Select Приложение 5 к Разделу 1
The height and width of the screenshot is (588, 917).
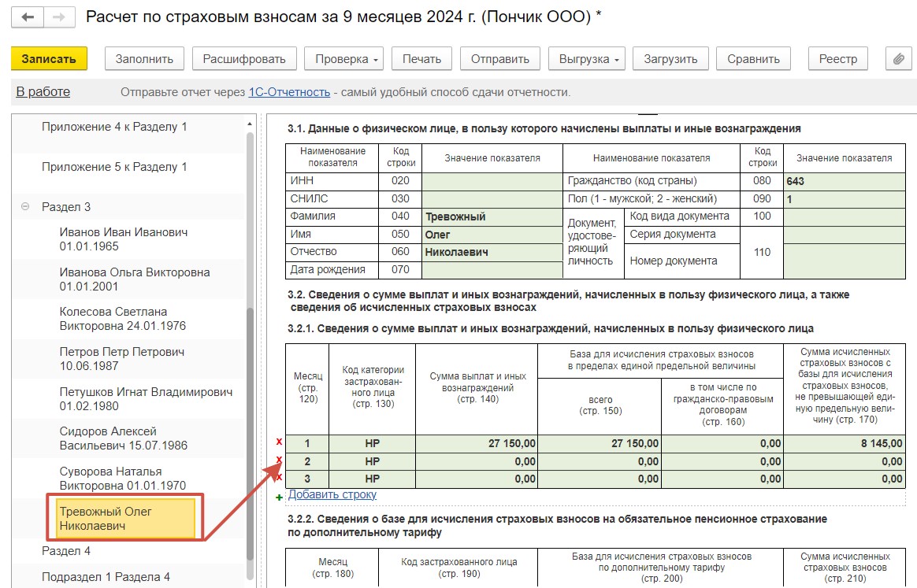coord(115,167)
